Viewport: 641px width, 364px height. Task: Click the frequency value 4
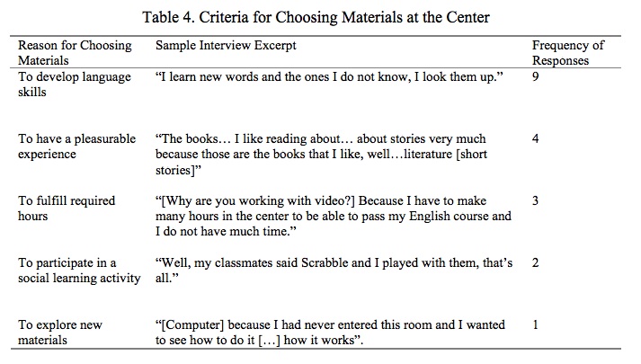[x=537, y=139]
